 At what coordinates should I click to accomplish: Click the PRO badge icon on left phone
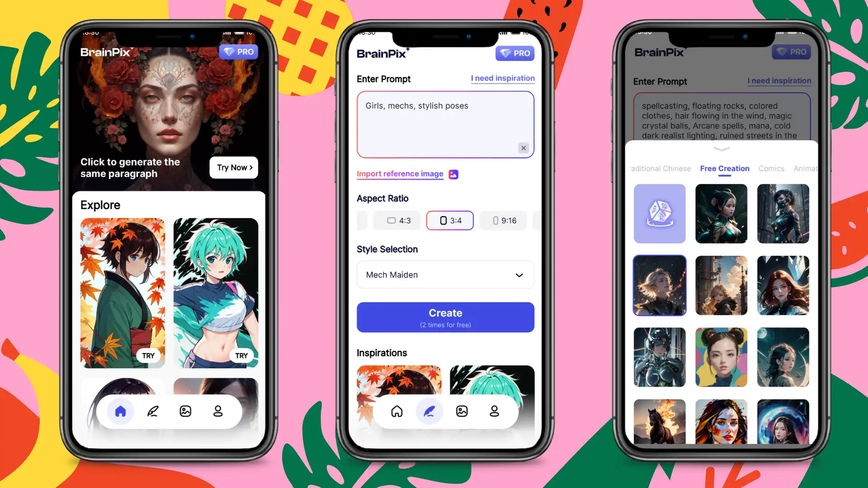click(238, 52)
